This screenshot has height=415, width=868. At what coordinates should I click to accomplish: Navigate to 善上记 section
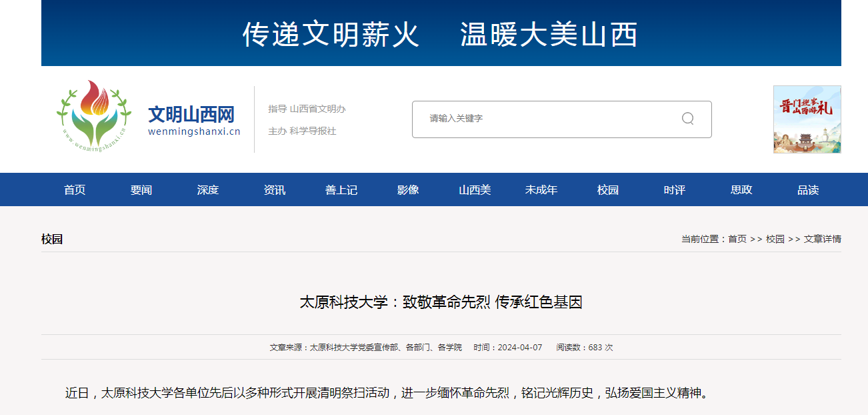tap(341, 190)
